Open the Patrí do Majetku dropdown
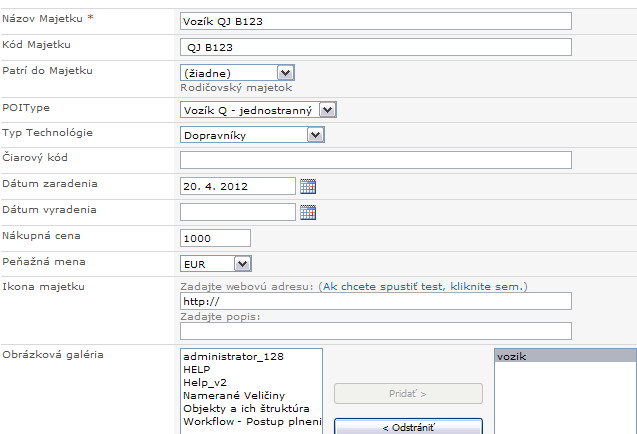Image resolution: width=637 pixels, height=434 pixels. click(237, 73)
